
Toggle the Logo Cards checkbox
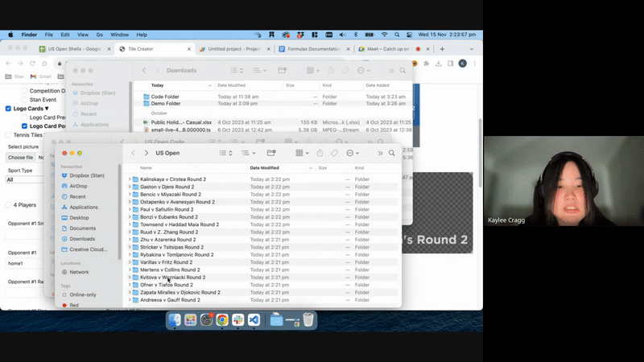coord(8,108)
